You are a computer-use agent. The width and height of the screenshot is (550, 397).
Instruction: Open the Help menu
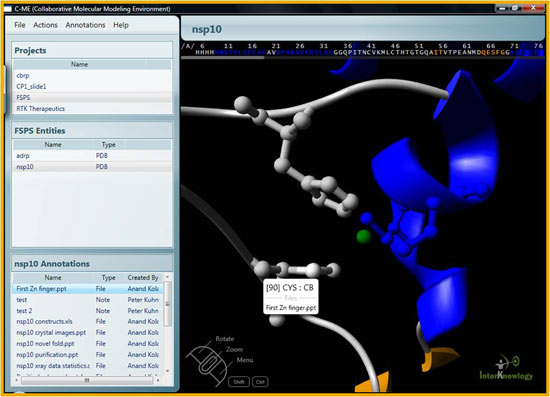(x=121, y=25)
